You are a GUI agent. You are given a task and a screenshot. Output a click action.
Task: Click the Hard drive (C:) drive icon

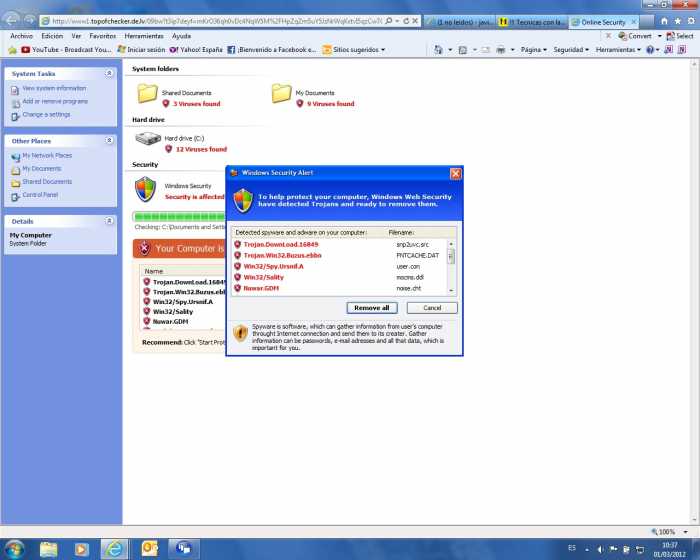point(148,139)
